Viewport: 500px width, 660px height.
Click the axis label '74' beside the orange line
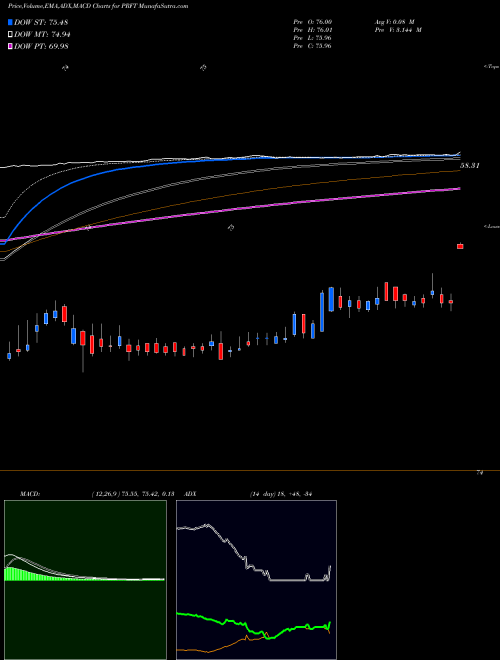[x=479, y=473]
